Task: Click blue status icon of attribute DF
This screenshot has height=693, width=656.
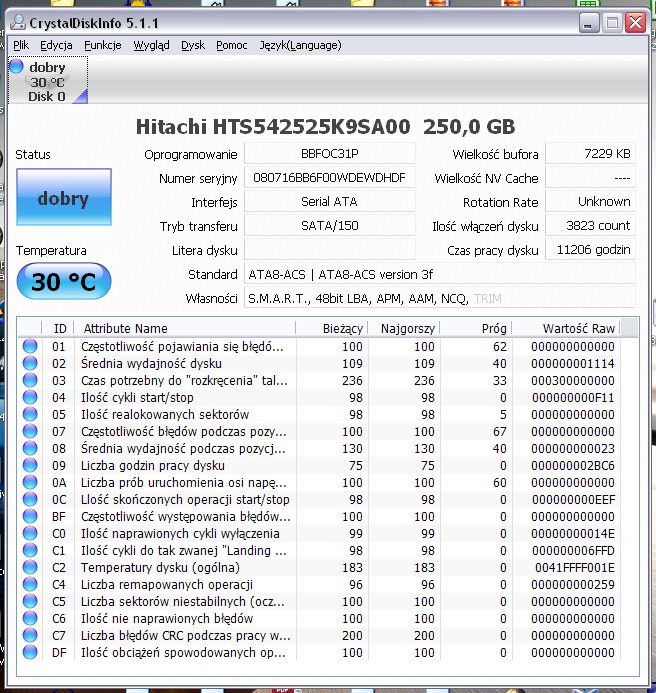Action: click(x=30, y=652)
